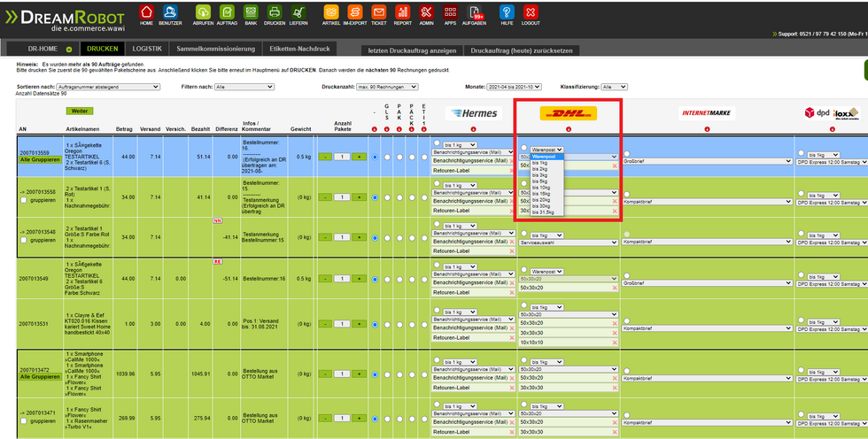Open the APPS grid icon
Viewport: 868px width, 439px height.
(450, 12)
